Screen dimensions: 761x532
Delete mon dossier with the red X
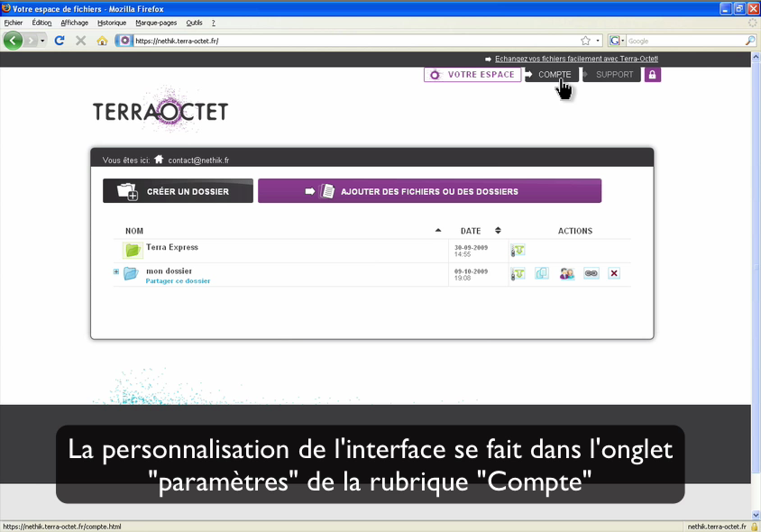click(614, 273)
